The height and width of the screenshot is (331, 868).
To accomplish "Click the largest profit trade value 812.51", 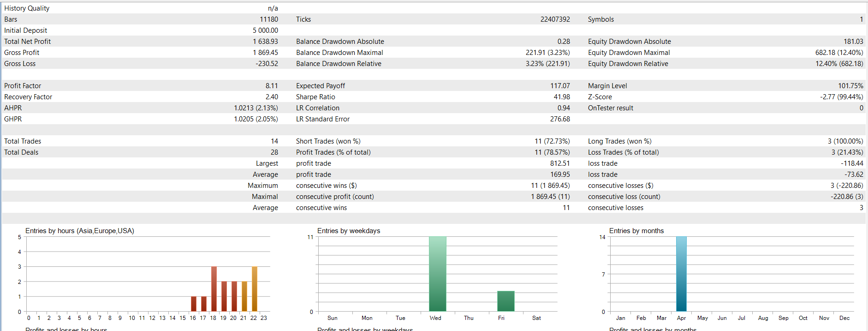I will [560, 163].
